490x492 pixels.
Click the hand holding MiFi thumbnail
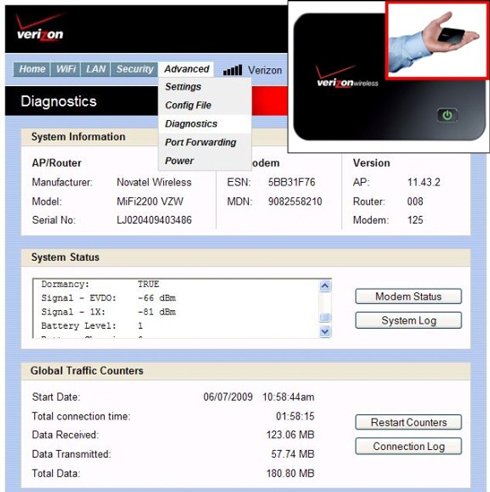tap(436, 41)
